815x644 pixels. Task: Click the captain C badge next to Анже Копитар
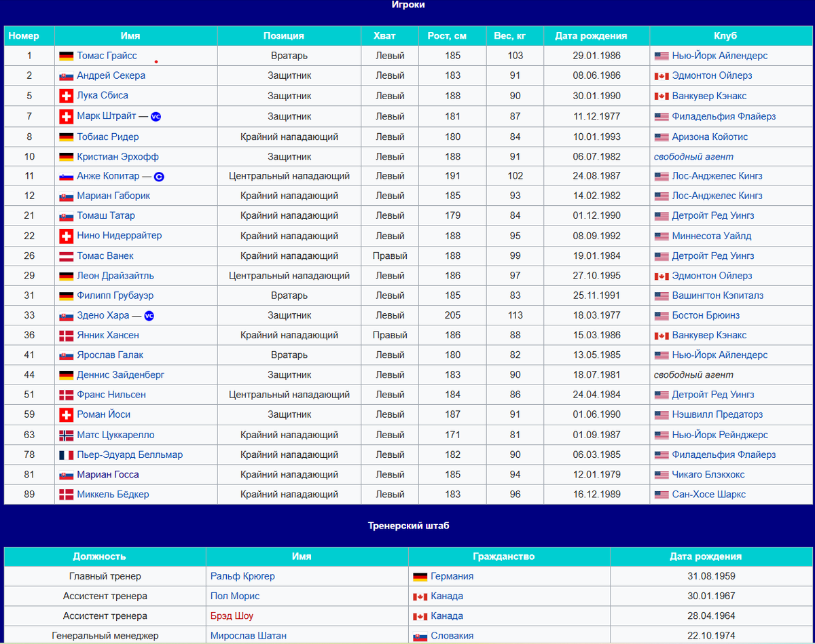[x=159, y=177]
